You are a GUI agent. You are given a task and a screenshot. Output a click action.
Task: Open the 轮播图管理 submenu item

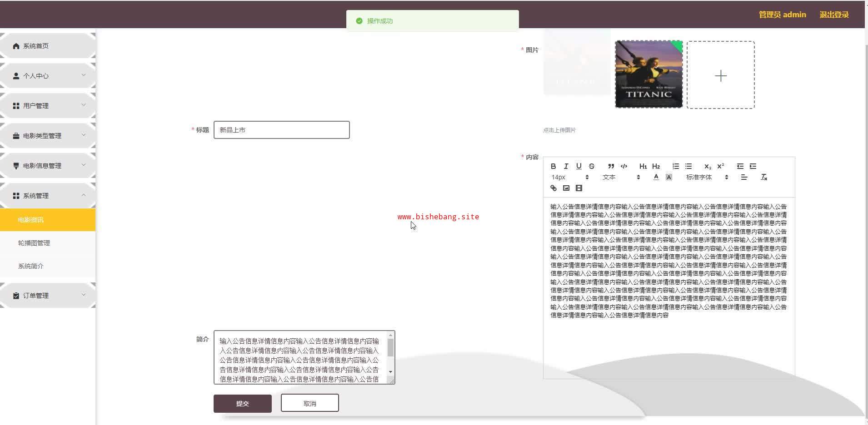48,243
